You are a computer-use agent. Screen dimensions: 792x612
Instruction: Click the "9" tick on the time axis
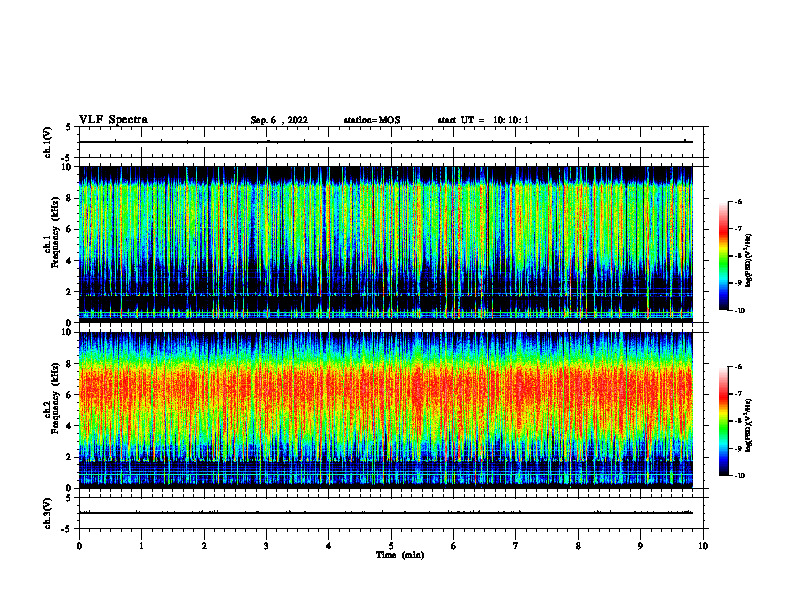(640, 546)
